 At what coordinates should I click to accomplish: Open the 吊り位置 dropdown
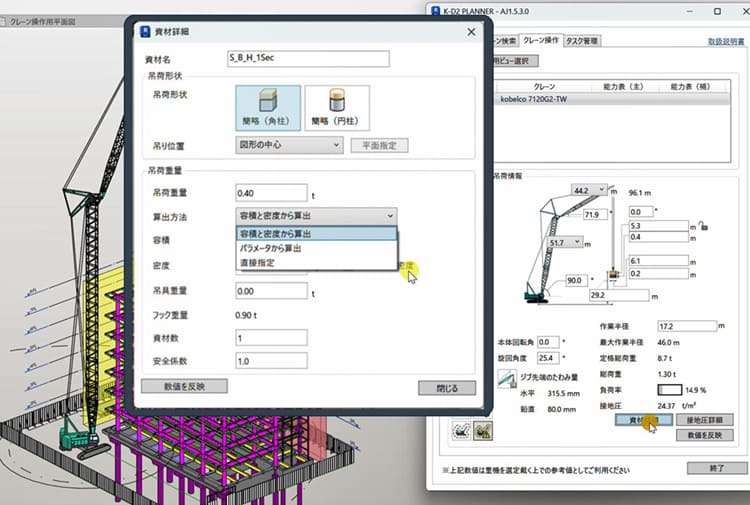click(x=289, y=145)
